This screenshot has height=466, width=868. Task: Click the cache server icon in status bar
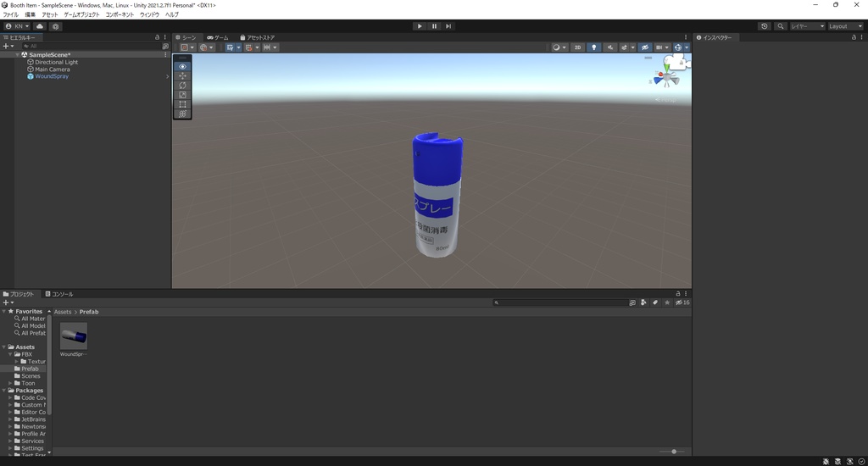(838, 461)
